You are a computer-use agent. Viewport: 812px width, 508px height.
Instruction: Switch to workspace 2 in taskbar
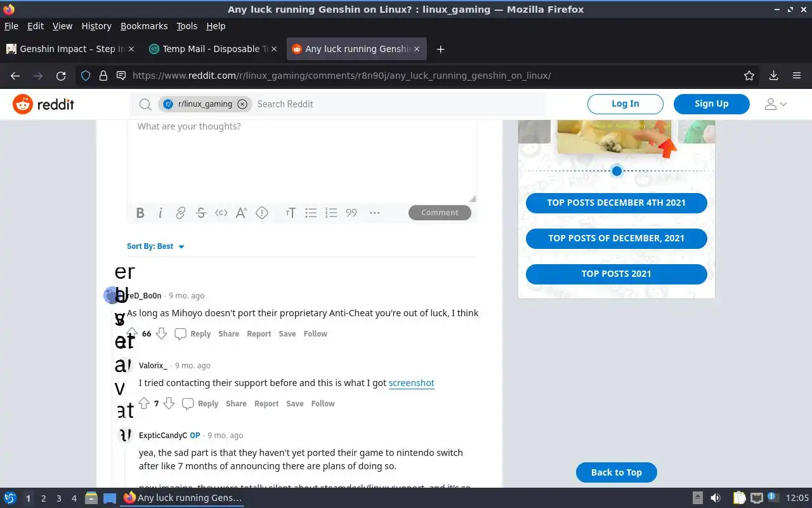coord(43,498)
